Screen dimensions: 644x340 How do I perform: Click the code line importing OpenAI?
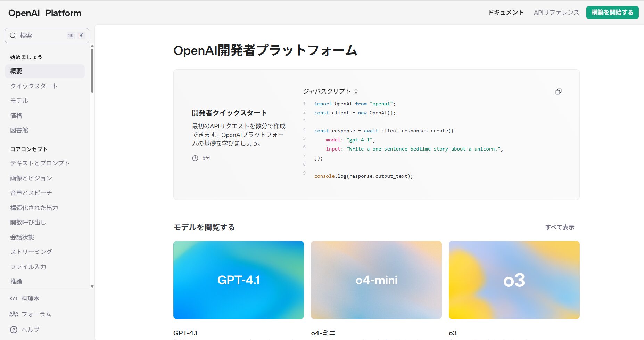pos(355,104)
